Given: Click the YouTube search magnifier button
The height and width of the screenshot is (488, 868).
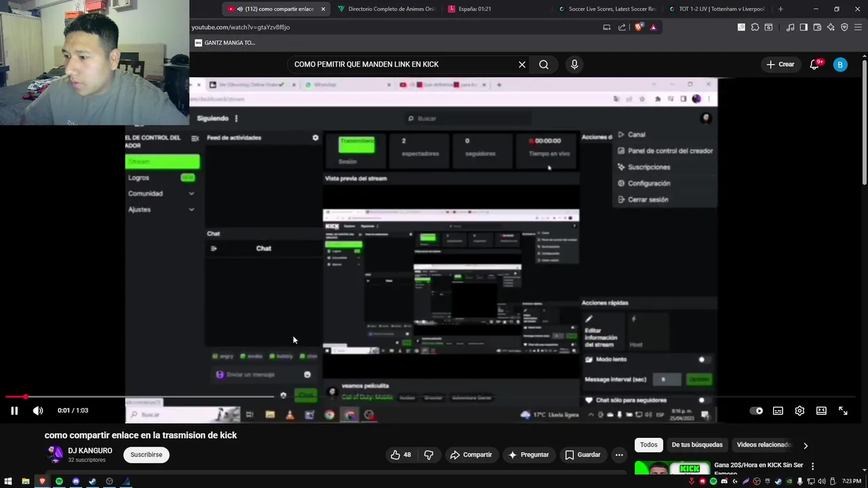Looking at the screenshot, I should pyautogui.click(x=544, y=64).
